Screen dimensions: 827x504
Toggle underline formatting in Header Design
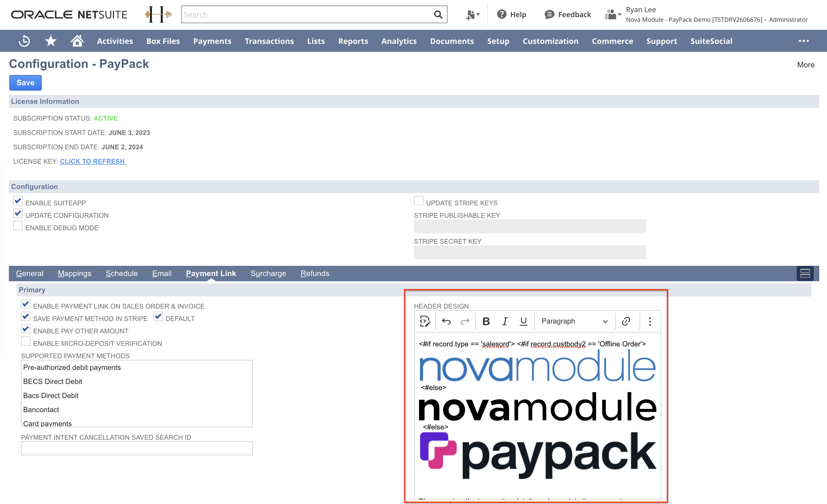click(x=524, y=321)
